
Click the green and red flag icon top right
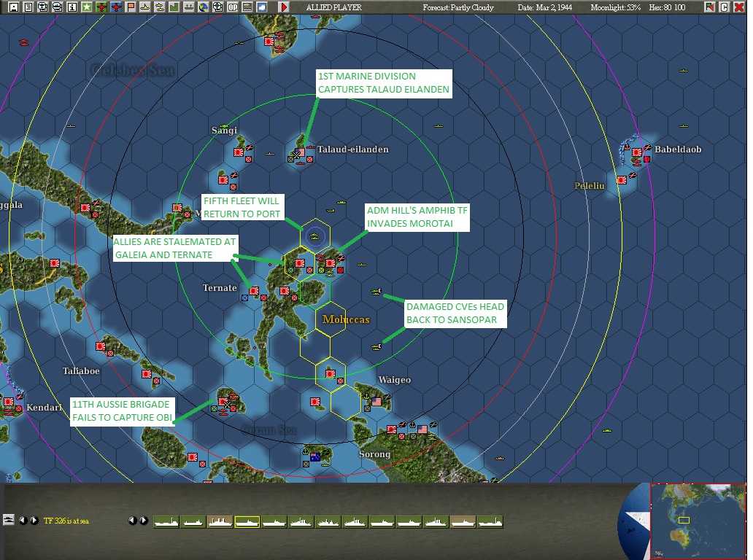pos(710,7)
